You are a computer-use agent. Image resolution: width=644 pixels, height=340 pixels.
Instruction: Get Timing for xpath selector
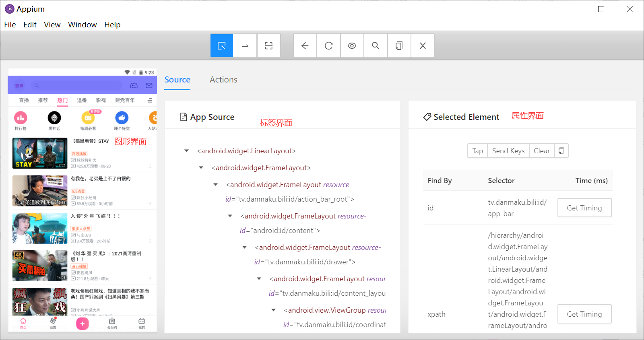pos(584,314)
